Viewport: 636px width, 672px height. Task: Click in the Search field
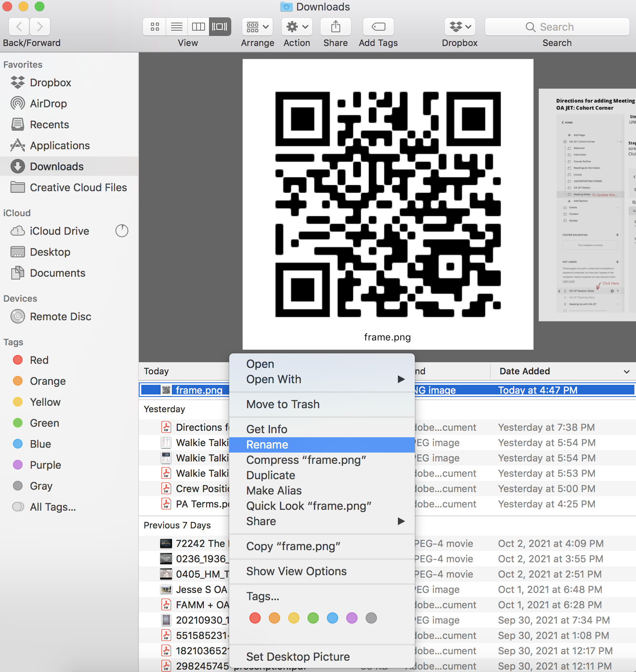[557, 27]
